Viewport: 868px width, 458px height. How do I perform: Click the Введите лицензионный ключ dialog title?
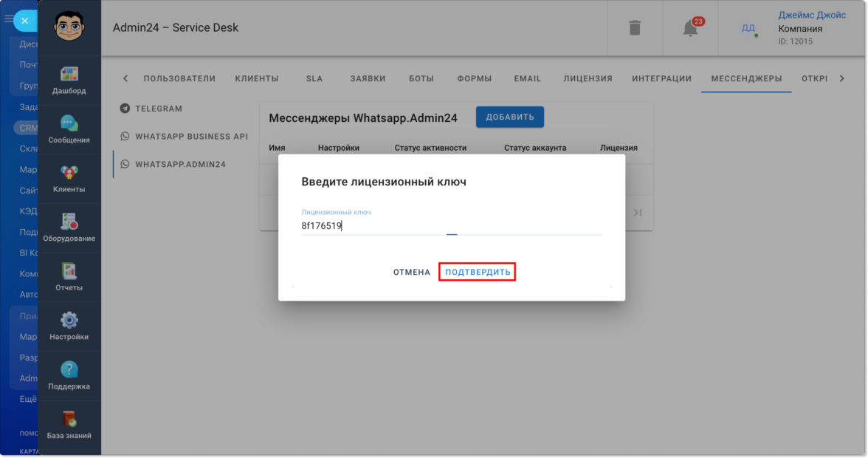pos(384,182)
